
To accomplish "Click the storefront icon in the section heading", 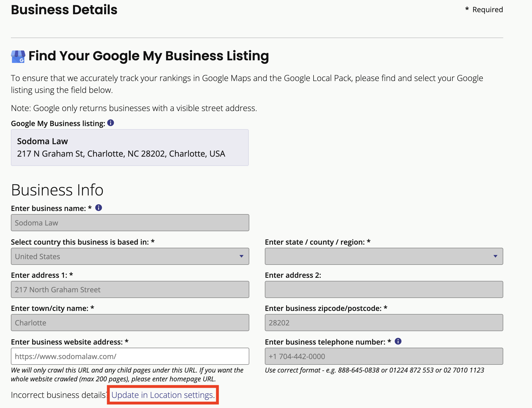I will coord(18,56).
